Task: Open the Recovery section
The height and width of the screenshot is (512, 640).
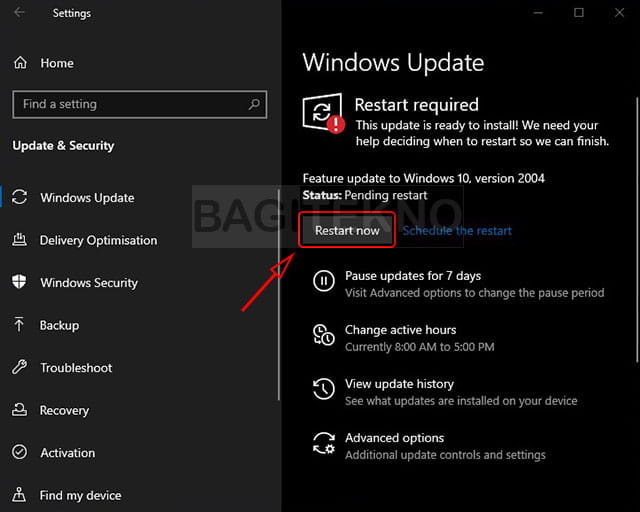Action: (x=64, y=410)
